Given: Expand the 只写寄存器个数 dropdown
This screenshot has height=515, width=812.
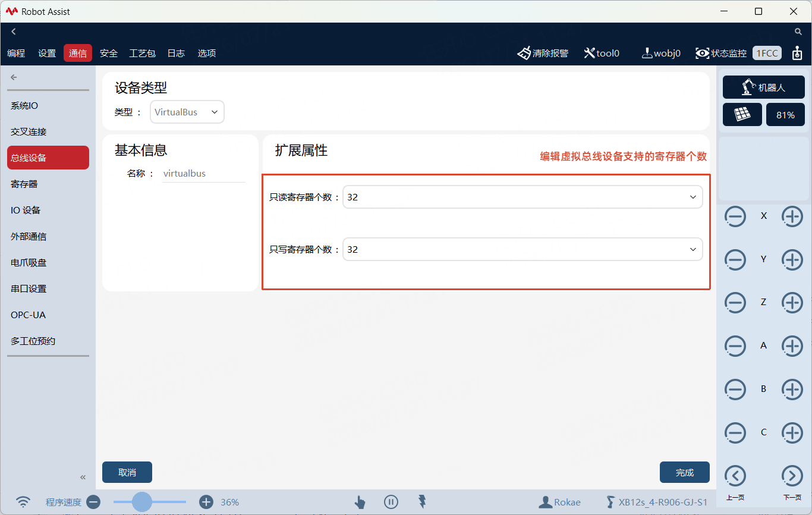Looking at the screenshot, I should click(523, 249).
